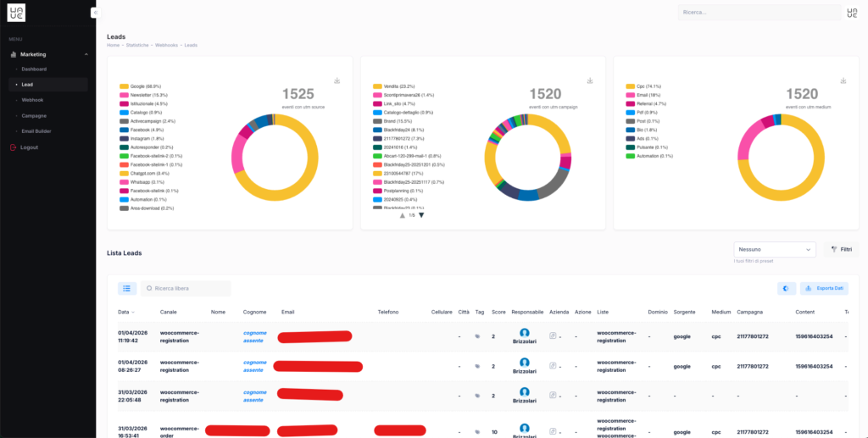Viewport: 868px width, 438px height.
Task: Click Azienda edit icon in 11:19:42 row
Action: coord(553,335)
